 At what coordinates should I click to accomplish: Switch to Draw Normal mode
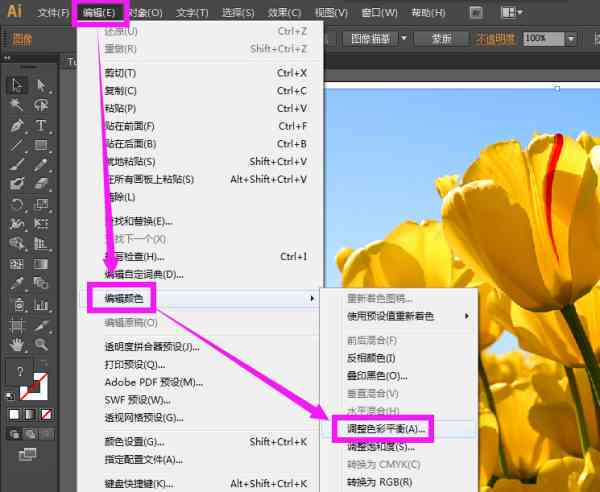pos(15,434)
